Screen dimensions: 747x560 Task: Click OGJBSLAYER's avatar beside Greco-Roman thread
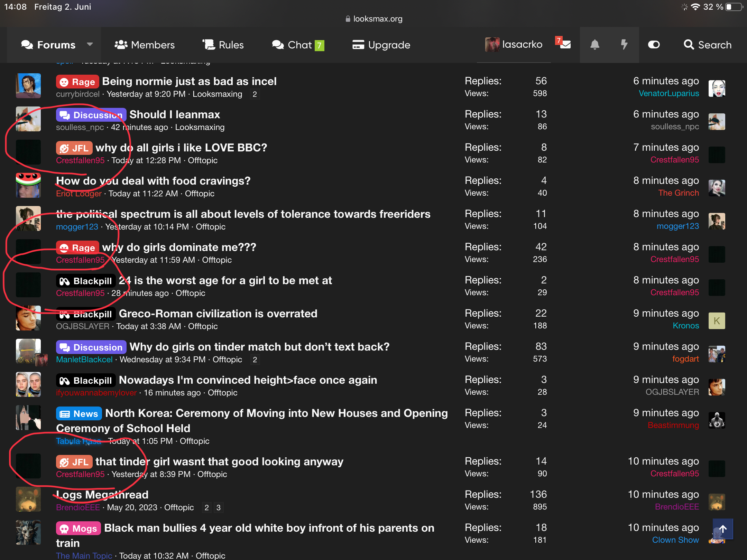[x=28, y=318]
